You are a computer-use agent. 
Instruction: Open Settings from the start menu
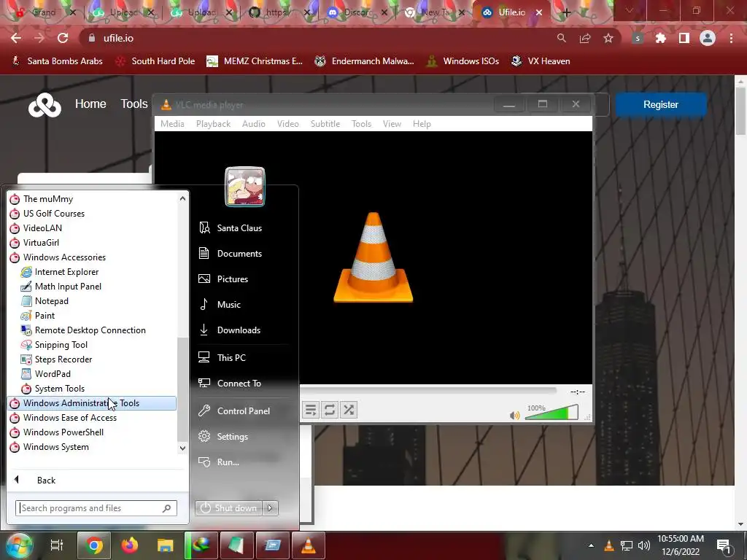coord(232,437)
